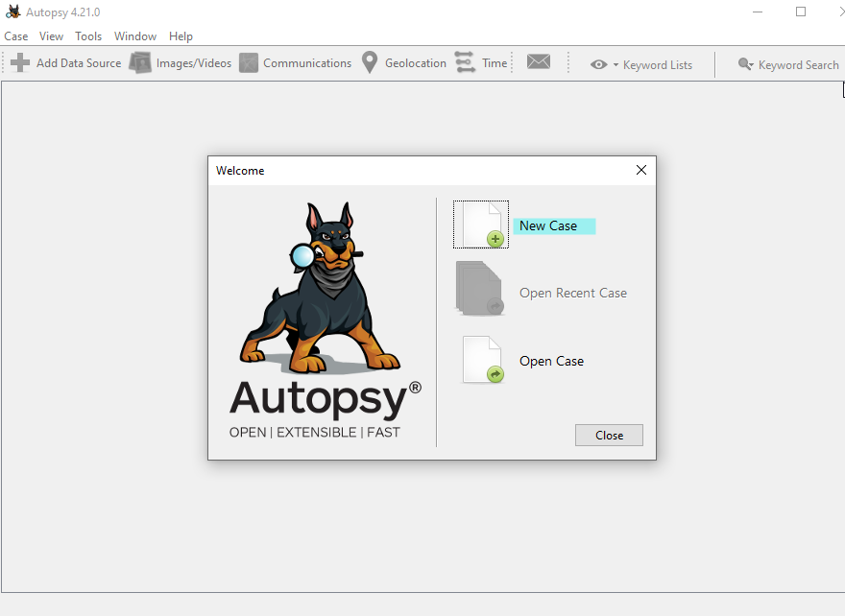Click the Open Case document icon
Screen dimensions: 845x616
483,360
